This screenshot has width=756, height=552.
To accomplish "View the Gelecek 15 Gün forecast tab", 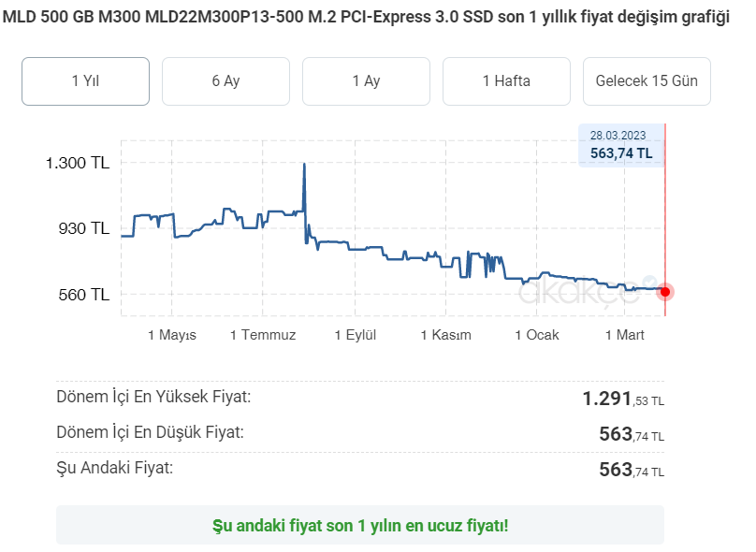I will (647, 81).
